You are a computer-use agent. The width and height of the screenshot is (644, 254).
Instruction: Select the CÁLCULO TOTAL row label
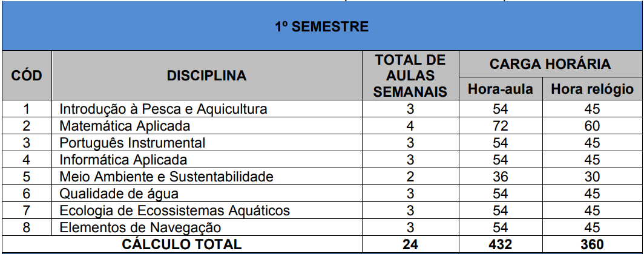pyautogui.click(x=182, y=244)
